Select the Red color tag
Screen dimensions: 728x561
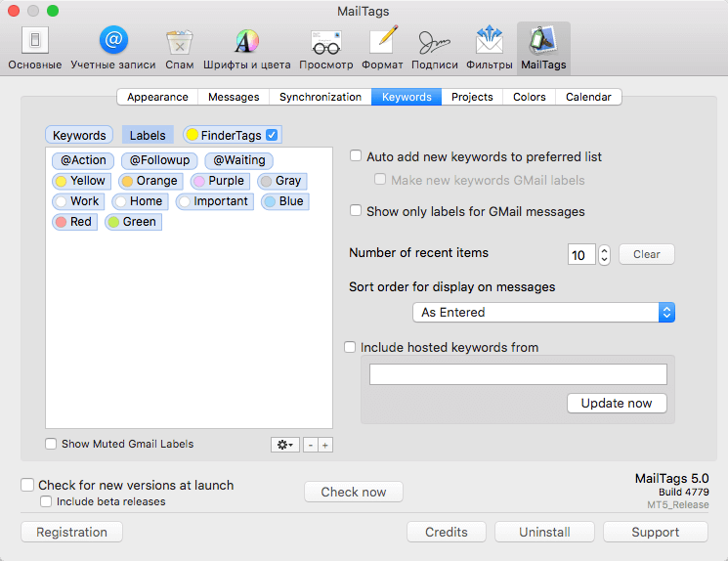point(74,222)
